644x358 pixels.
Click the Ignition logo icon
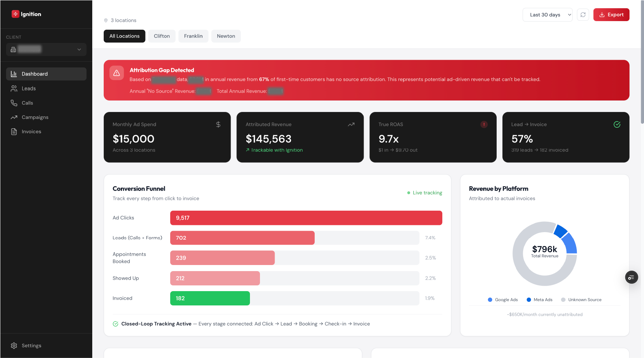click(15, 14)
